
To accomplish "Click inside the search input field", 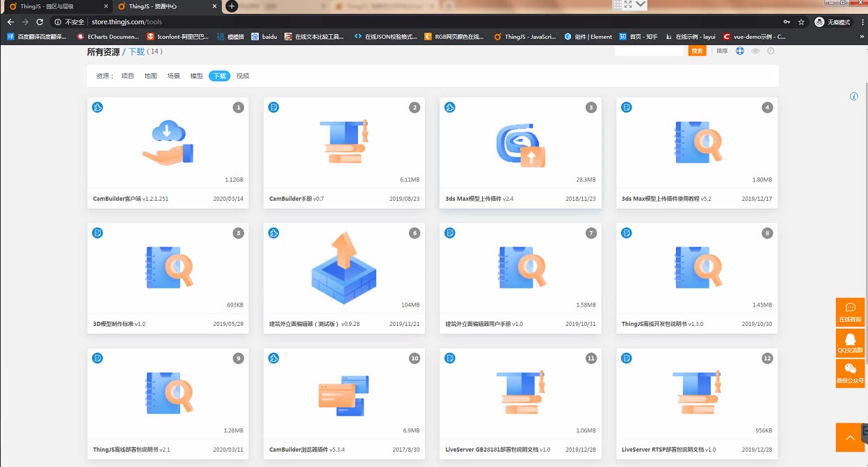I will (650, 51).
